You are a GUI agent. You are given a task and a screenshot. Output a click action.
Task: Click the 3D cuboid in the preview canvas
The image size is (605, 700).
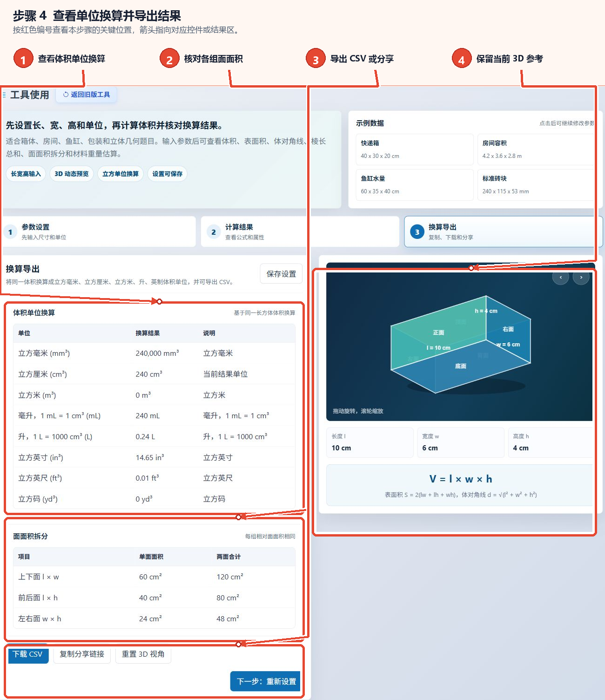[461, 345]
